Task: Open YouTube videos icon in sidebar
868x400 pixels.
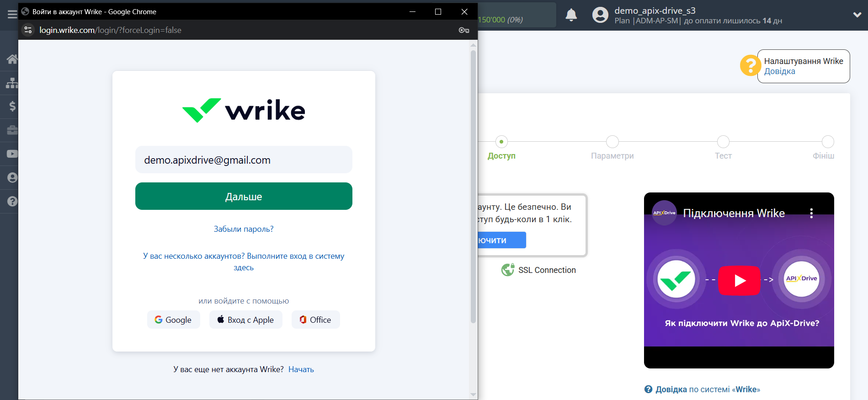Action: point(12,154)
